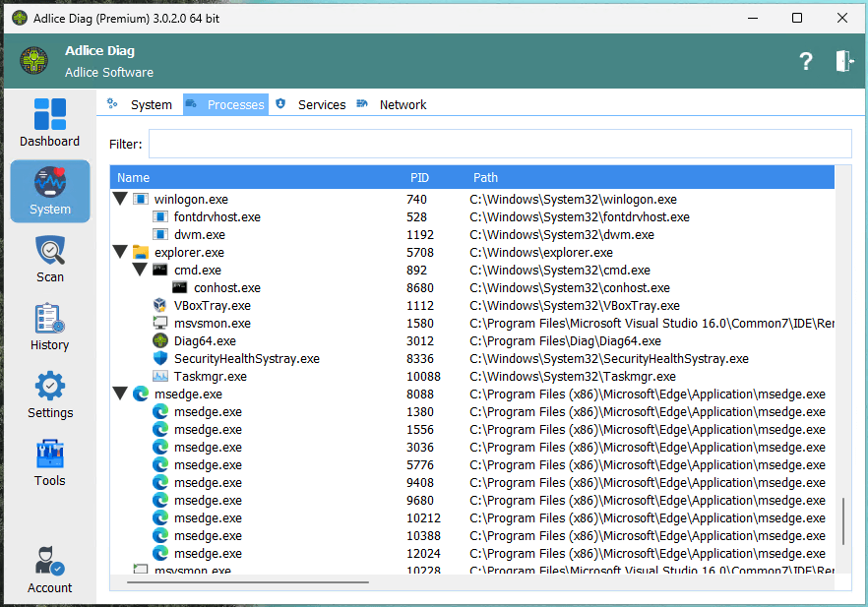Collapse the winlogon.exe process tree
This screenshot has width=868, height=607.
pos(121,200)
